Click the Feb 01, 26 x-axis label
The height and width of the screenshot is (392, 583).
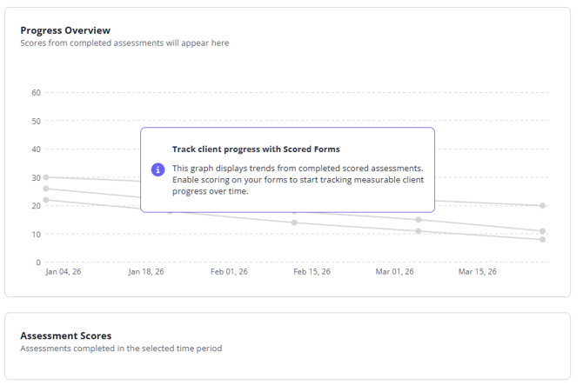click(229, 272)
